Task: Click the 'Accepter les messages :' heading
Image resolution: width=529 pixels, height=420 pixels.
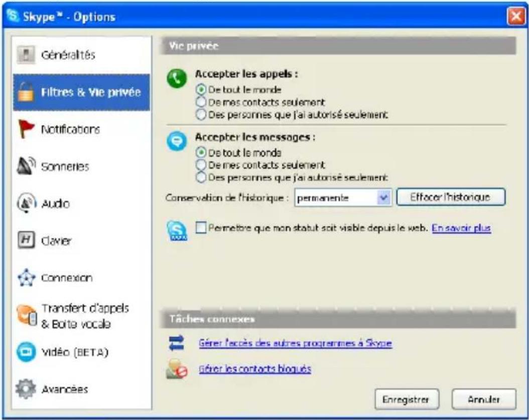Action: (x=255, y=137)
